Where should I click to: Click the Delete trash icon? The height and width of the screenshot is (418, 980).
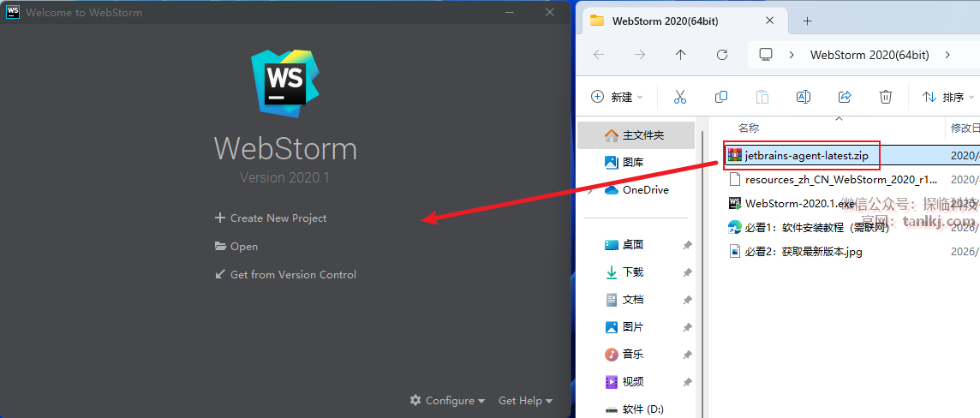(x=886, y=97)
